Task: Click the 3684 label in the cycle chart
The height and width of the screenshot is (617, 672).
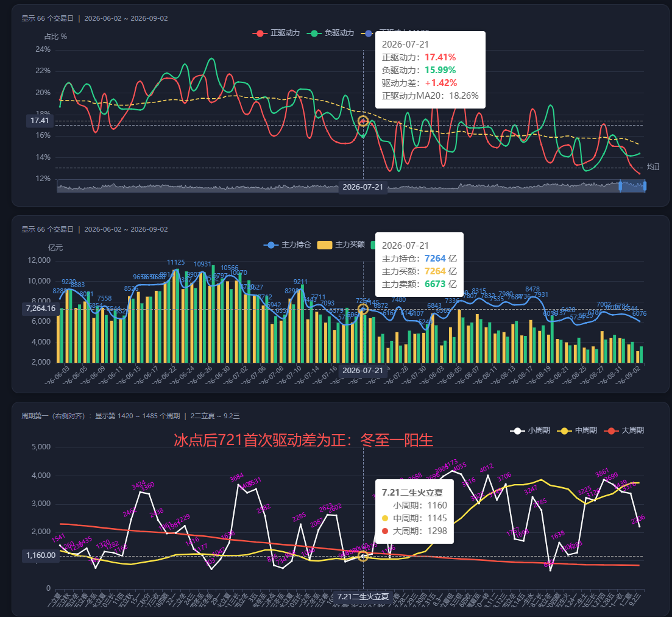Action: [x=236, y=477]
